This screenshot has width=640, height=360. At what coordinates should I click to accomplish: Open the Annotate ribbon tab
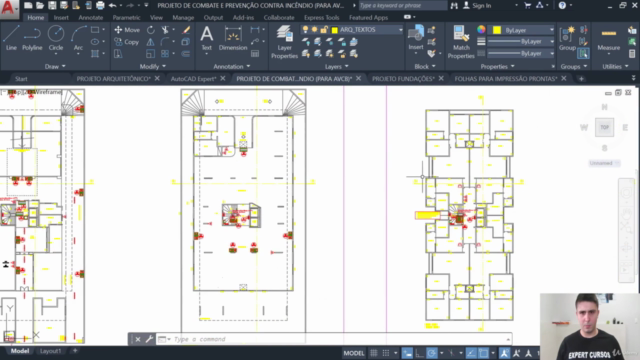(x=91, y=18)
